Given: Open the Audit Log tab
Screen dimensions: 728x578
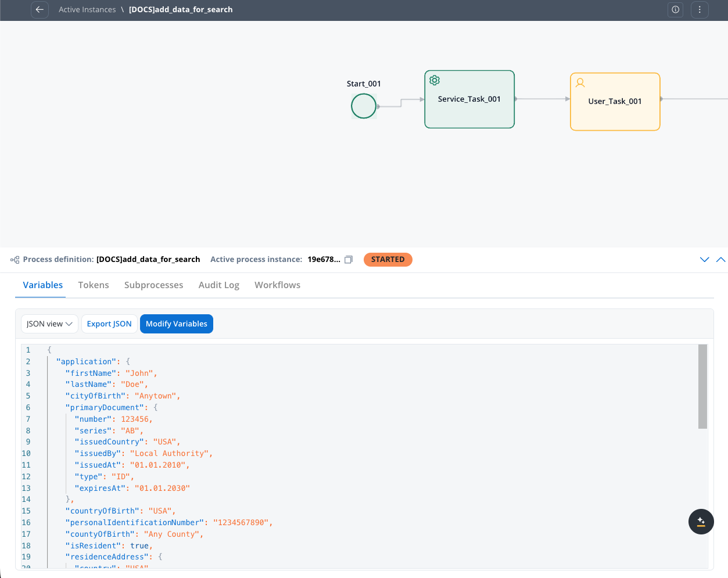Looking at the screenshot, I should (219, 285).
